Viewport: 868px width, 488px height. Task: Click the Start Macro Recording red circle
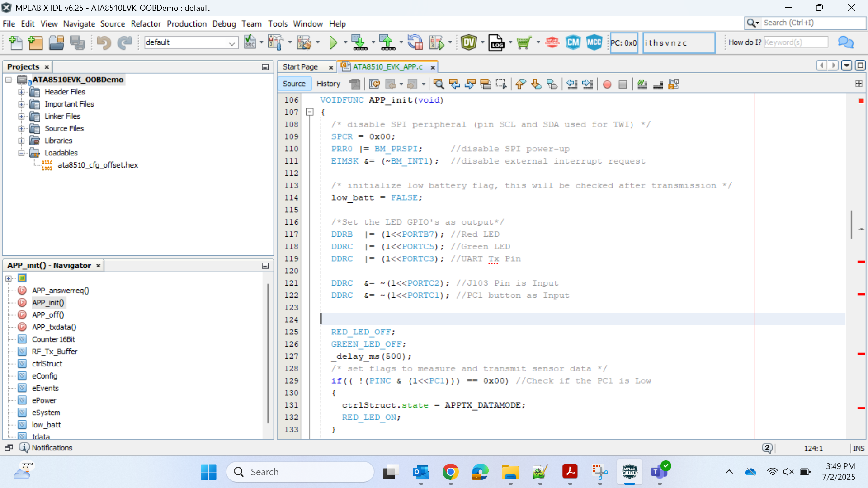click(607, 84)
